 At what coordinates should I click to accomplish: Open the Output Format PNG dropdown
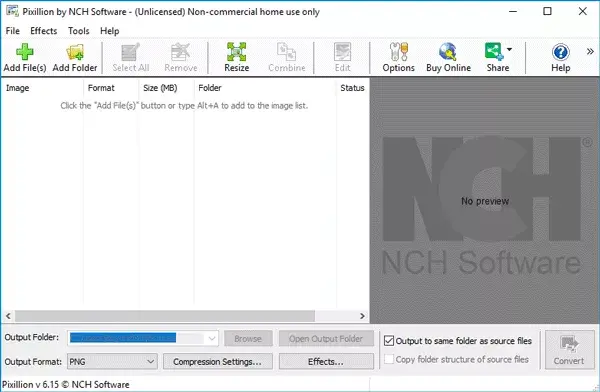(112, 361)
